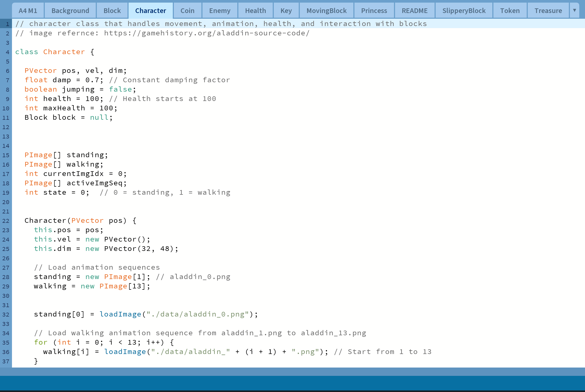Select the Princess tab

click(374, 10)
